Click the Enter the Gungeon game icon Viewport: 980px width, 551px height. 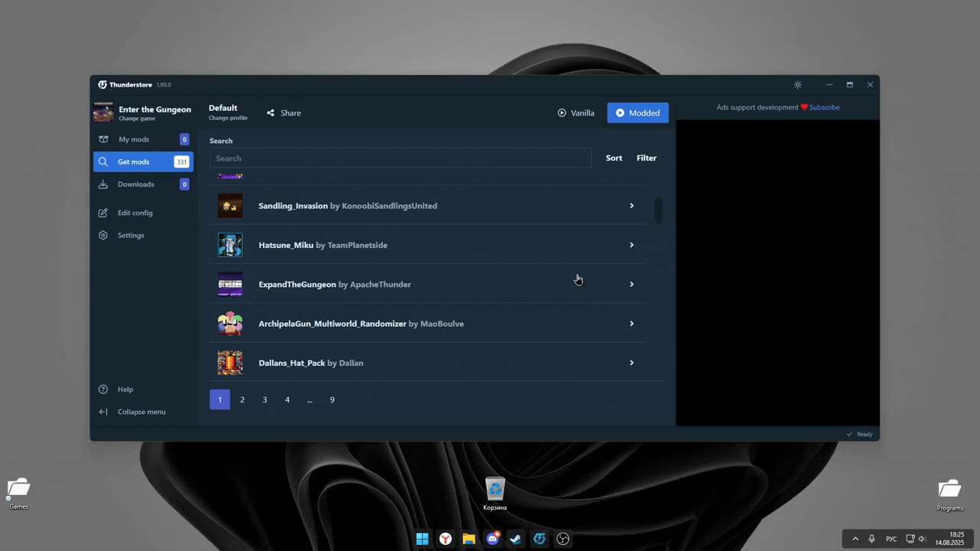(x=103, y=112)
